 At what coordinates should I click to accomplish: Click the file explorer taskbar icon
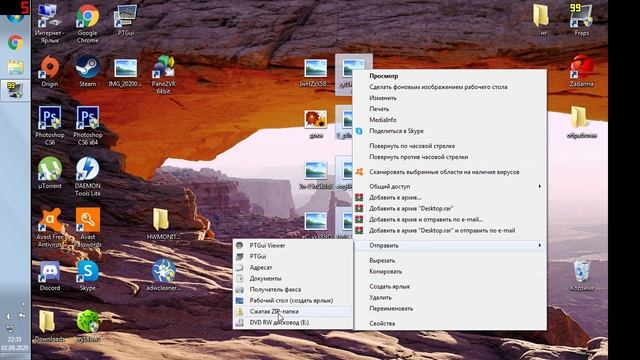[15, 67]
